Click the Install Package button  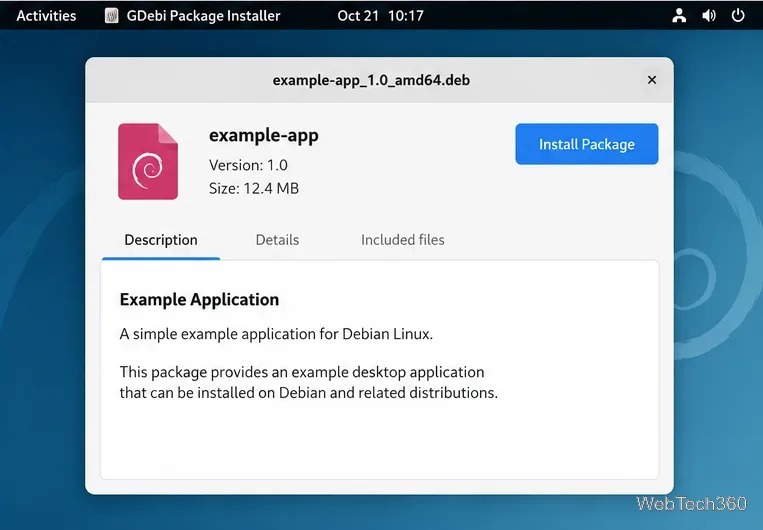[x=586, y=144]
